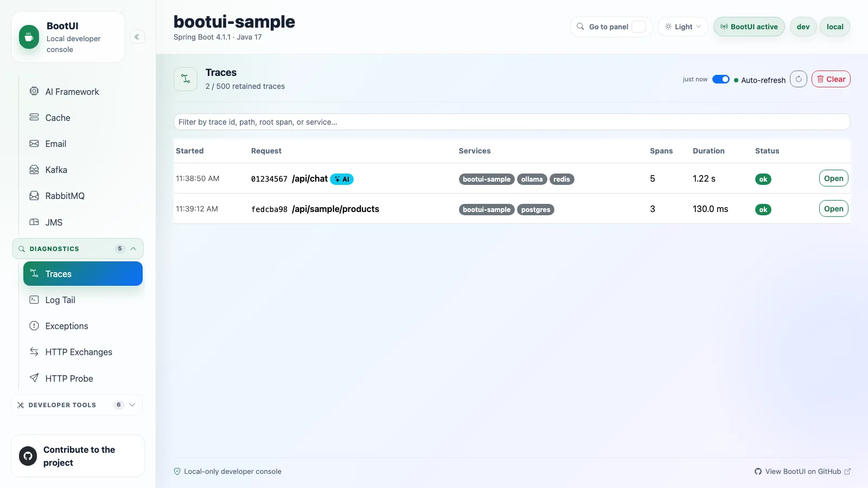868x488 pixels.
Task: Click the Exceptions alert-circle icon
Action: tap(34, 326)
